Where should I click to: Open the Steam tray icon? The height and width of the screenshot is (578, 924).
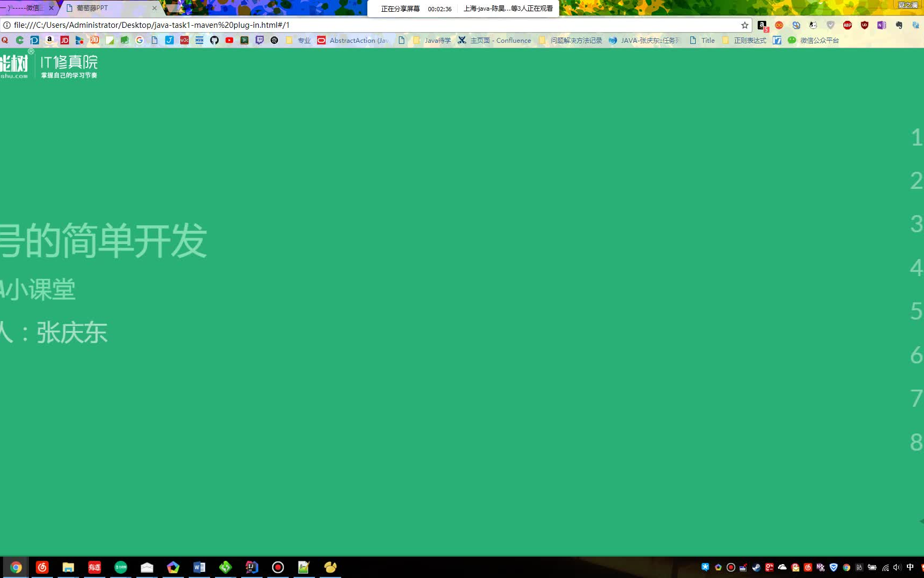pos(756,567)
